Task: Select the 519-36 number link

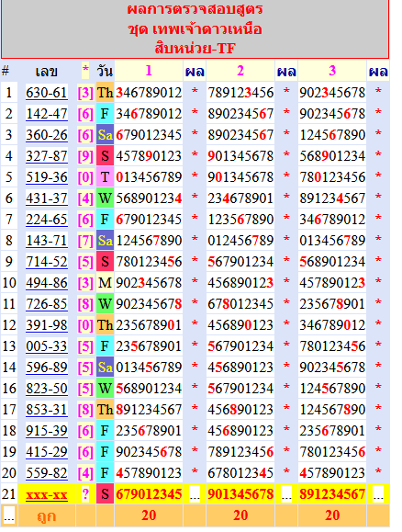Action: (x=47, y=177)
